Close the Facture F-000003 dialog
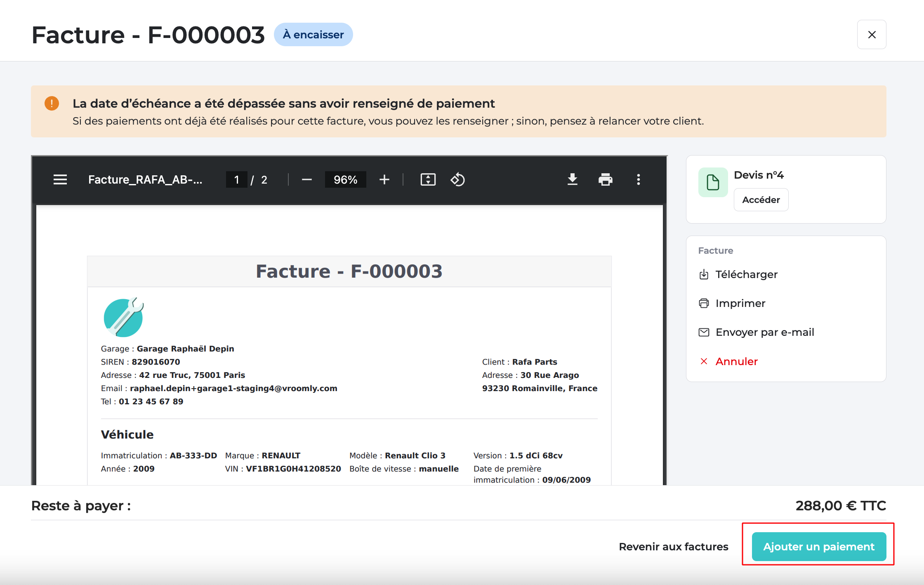 pyautogui.click(x=872, y=34)
